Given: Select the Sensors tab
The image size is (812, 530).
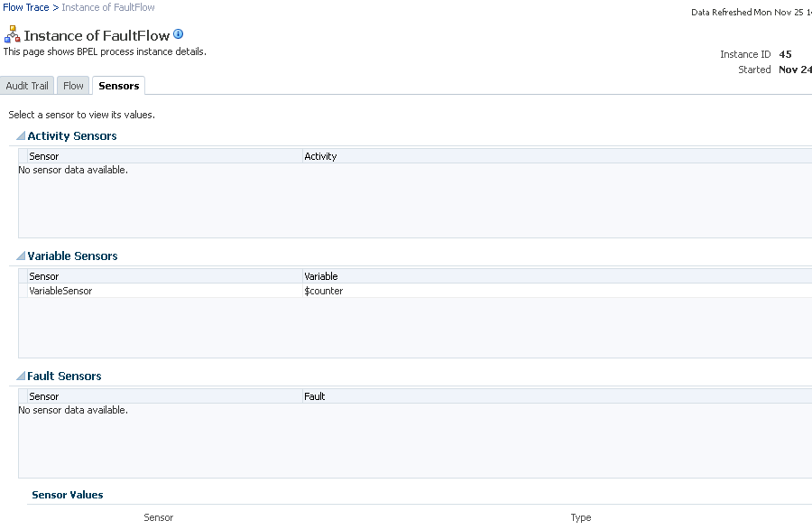Looking at the screenshot, I should pyautogui.click(x=118, y=86).
